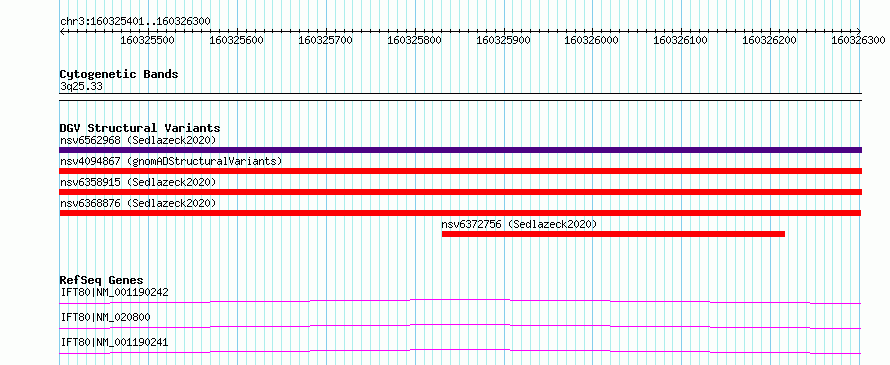Click ruler position 160325700
This screenshot has width=890, height=365.
pos(325,40)
